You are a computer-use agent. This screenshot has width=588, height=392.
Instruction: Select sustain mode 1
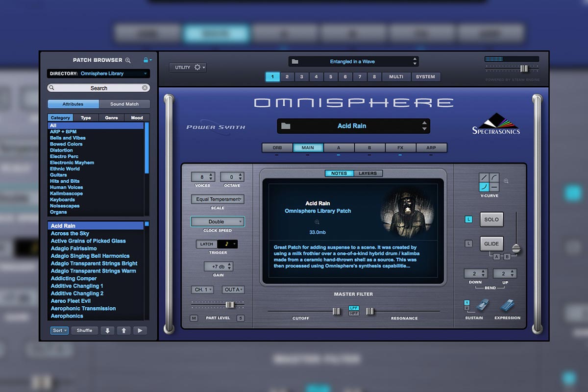point(466,302)
